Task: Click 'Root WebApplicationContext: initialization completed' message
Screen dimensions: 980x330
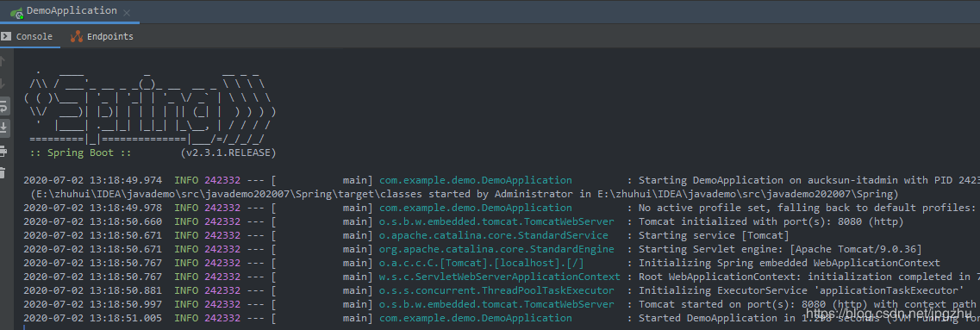Action: [808, 277]
